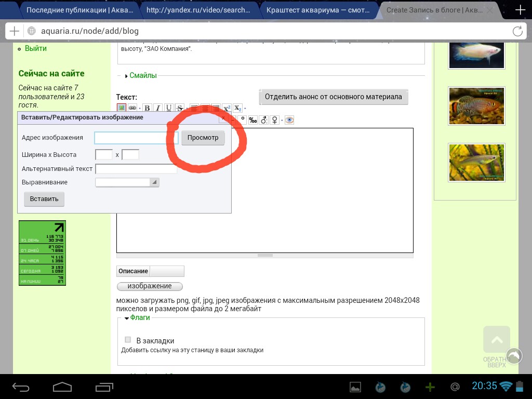Tap the plus icon beside the address bar
This screenshot has width=532, height=399.
click(x=14, y=31)
